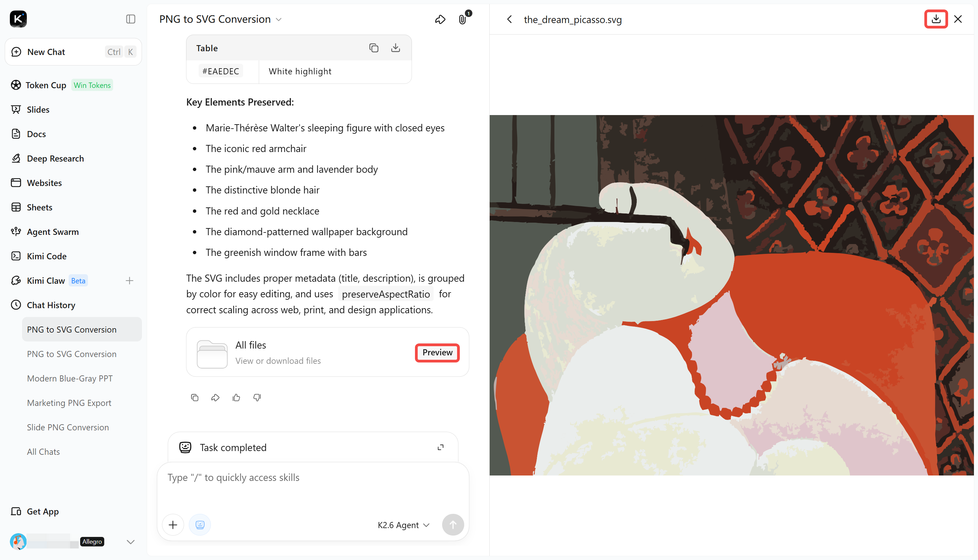The image size is (978, 560).
Task: Open Modern Blue-Gray PPT chat
Action: pyautogui.click(x=70, y=378)
